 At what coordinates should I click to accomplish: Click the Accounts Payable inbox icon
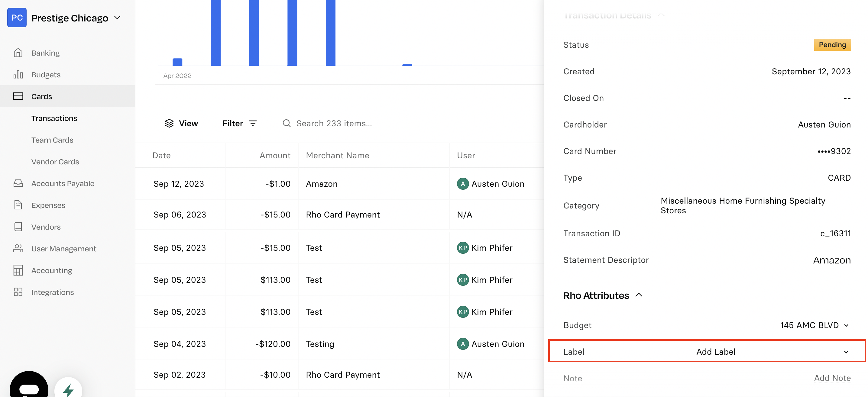[x=18, y=183]
